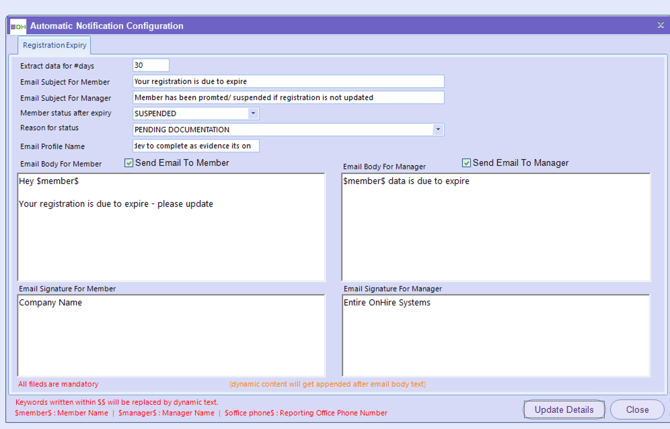Click the Close button
Screen dimensions: 670x429
pos(637,410)
